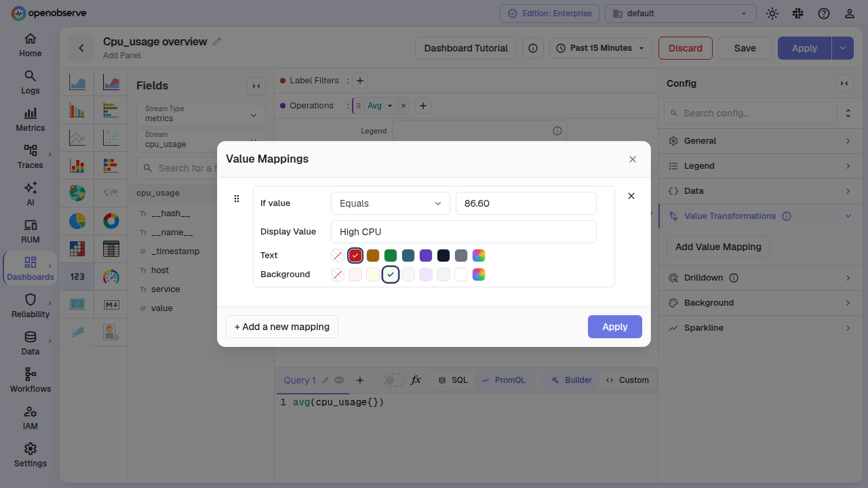Select the donut chart type icon
This screenshot has height=488, width=868.
click(111, 221)
